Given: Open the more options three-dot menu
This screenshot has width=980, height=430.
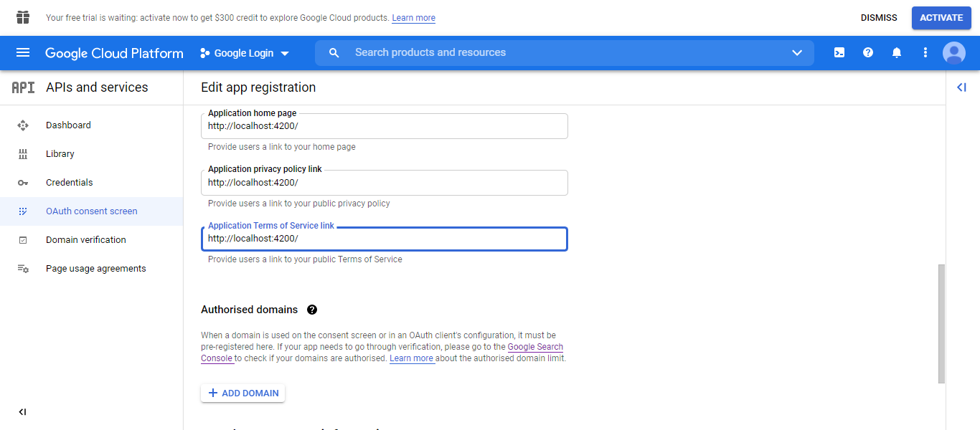Looking at the screenshot, I should point(925,52).
